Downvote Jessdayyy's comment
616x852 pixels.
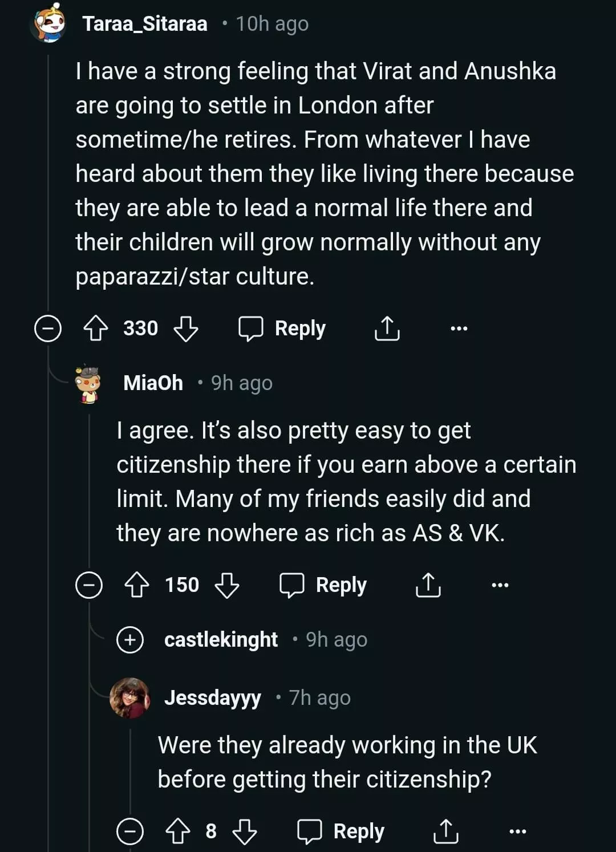pos(245,832)
